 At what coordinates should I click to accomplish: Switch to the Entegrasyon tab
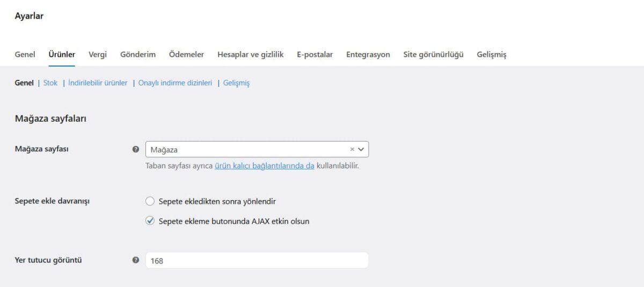point(368,55)
